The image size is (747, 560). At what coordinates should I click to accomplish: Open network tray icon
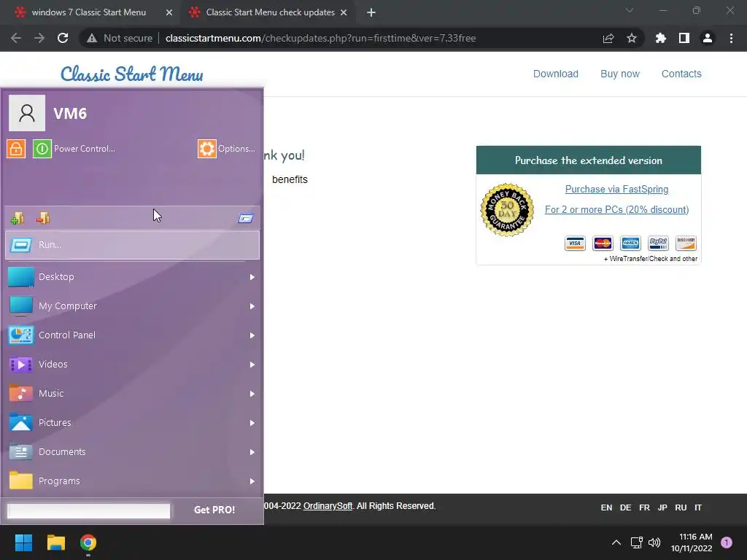pyautogui.click(x=636, y=542)
